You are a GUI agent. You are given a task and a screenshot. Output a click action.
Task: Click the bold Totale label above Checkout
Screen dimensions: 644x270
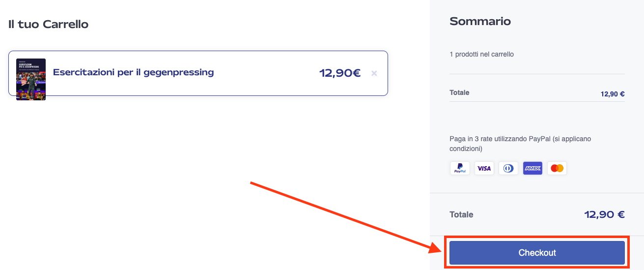(x=461, y=214)
